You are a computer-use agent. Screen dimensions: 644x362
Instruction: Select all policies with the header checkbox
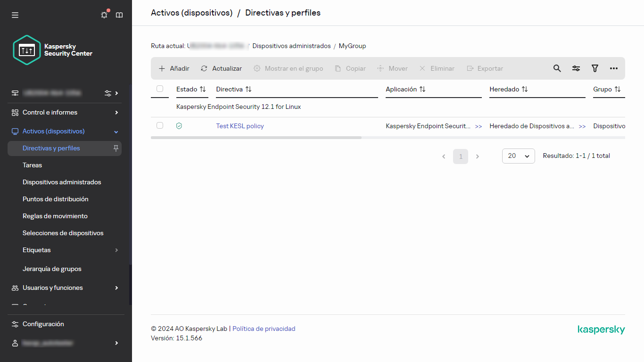click(160, 88)
